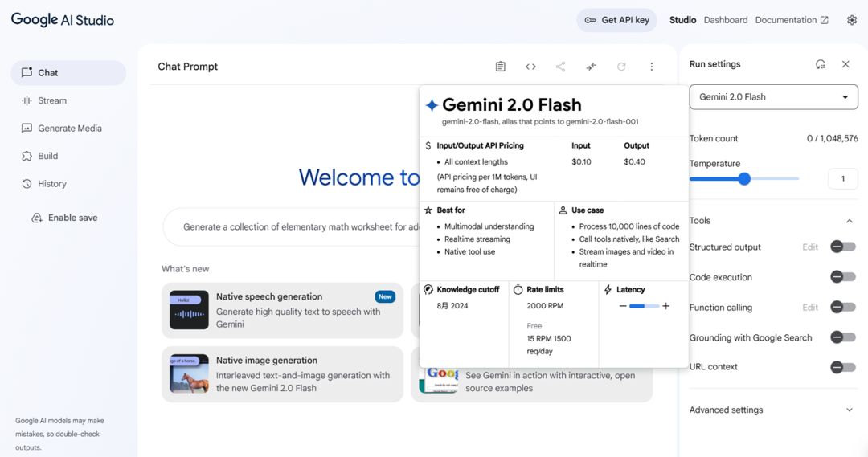868x457 pixels.
Task: Open the Native image generation card
Action: [x=282, y=374]
